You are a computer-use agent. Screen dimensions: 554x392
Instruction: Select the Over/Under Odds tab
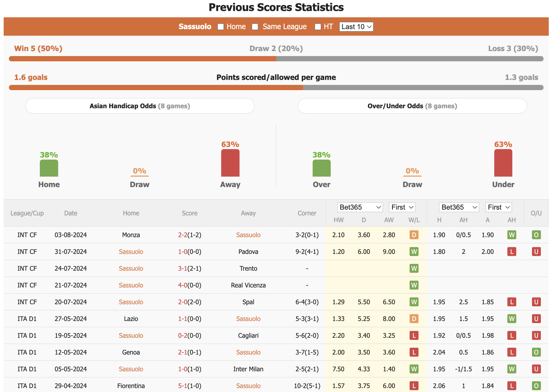pos(412,106)
